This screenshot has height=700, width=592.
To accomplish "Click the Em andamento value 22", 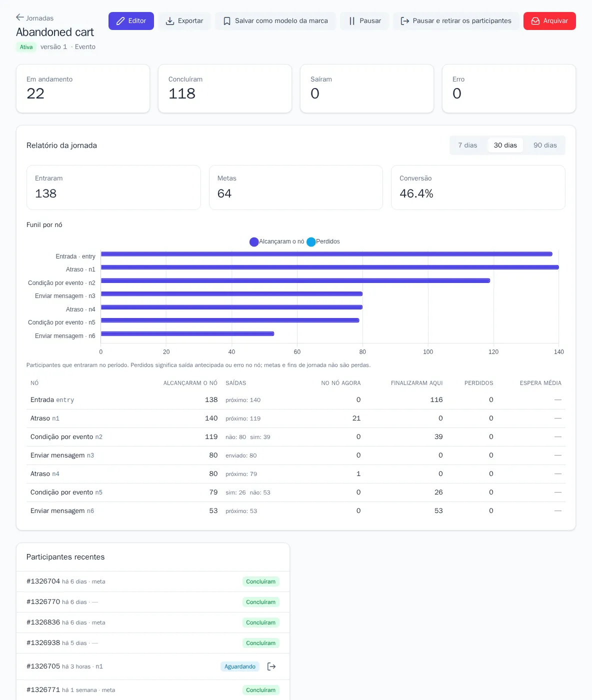I will tap(35, 93).
